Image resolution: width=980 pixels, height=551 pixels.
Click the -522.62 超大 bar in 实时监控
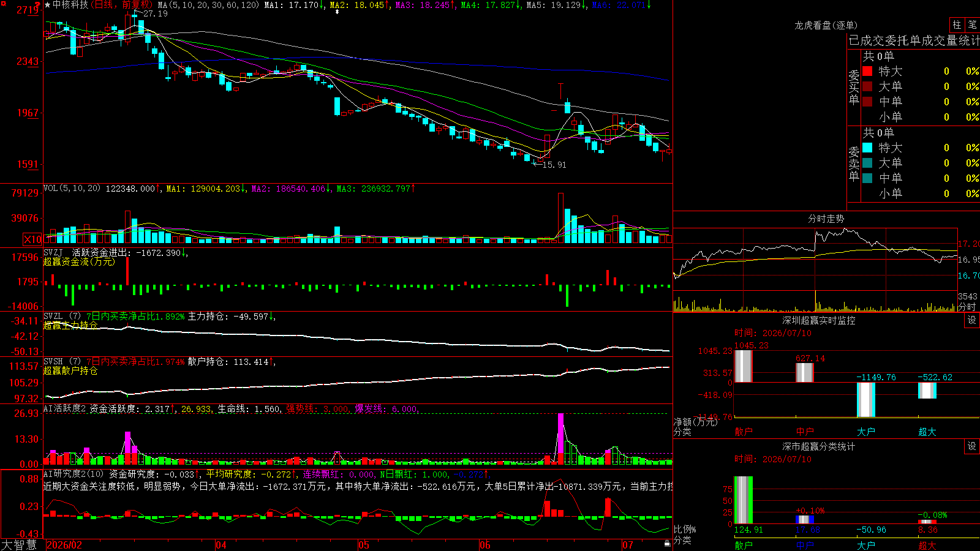point(927,391)
